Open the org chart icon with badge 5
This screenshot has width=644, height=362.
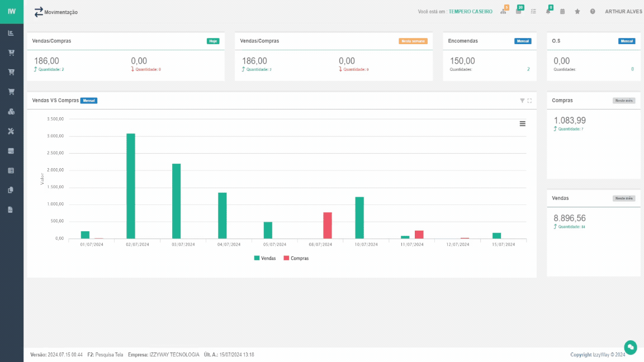tap(504, 11)
